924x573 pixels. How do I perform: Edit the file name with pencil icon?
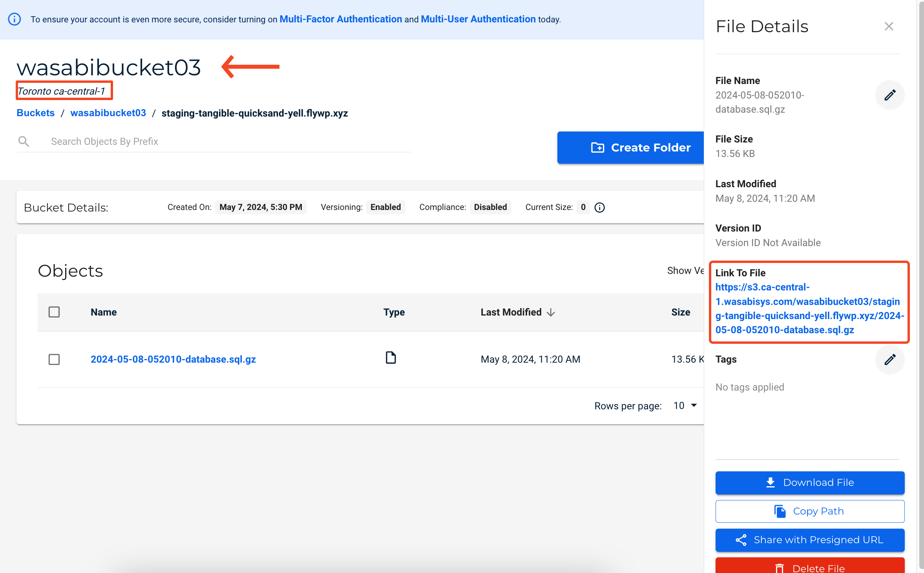point(890,95)
